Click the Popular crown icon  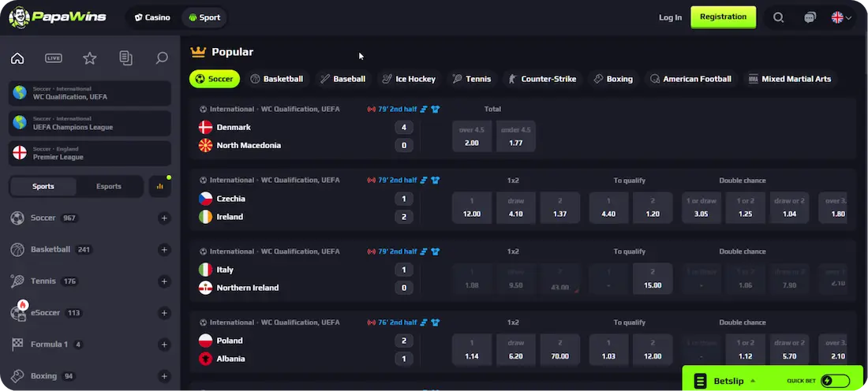point(198,52)
